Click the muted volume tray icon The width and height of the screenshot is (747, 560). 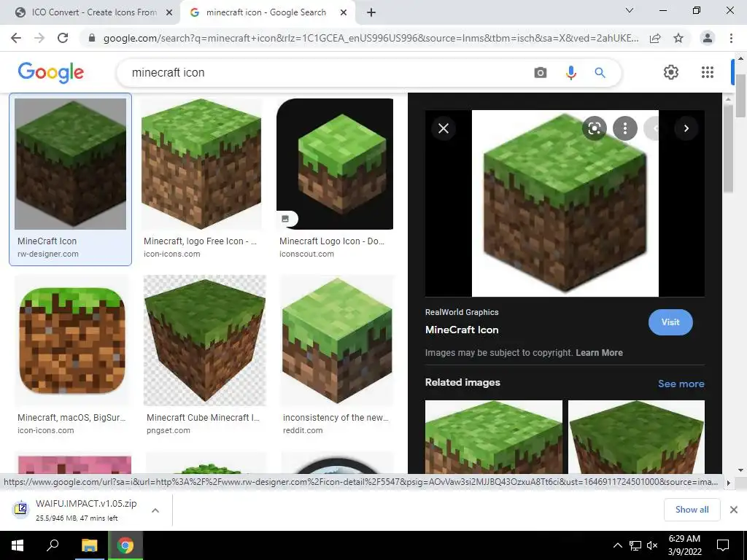tap(652, 545)
